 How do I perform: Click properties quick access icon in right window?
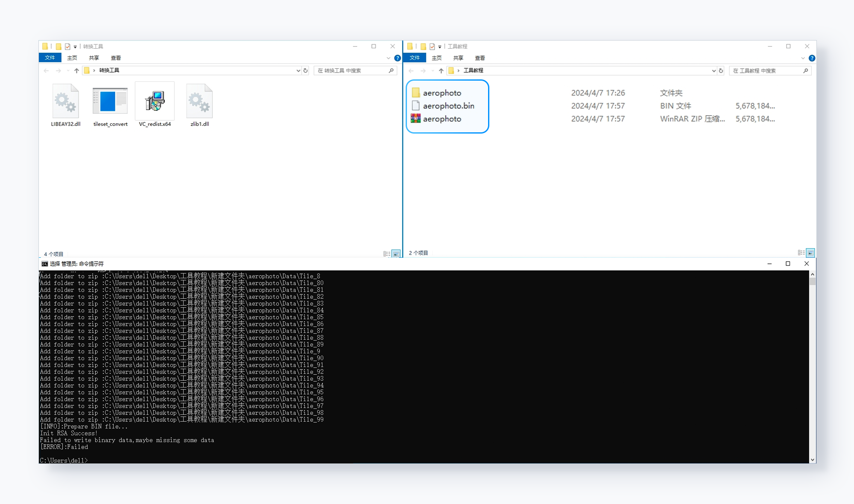432,47
